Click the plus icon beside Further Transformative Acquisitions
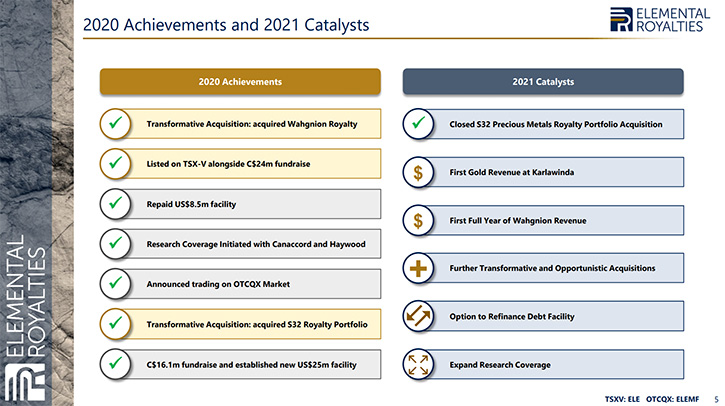Image resolution: width=725 pixels, height=406 pixels. click(x=418, y=268)
